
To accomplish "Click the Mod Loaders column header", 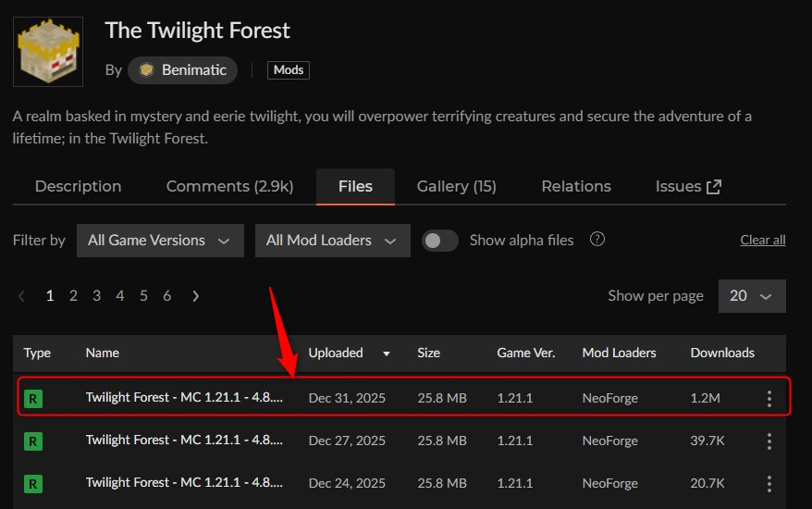I will click(619, 353).
